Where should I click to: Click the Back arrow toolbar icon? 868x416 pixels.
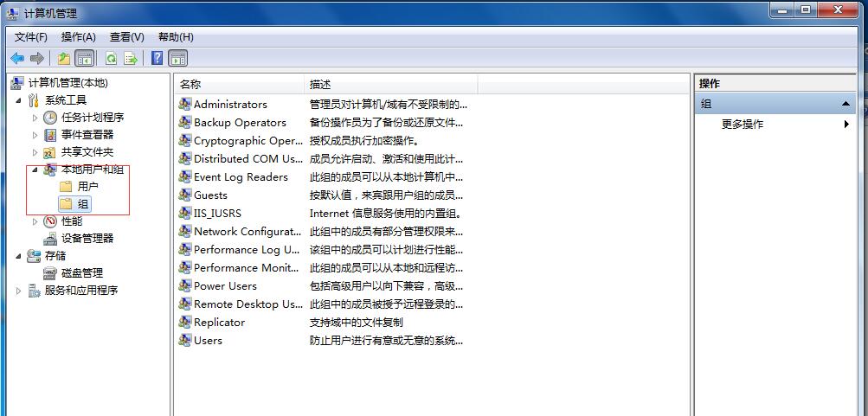[x=17, y=58]
